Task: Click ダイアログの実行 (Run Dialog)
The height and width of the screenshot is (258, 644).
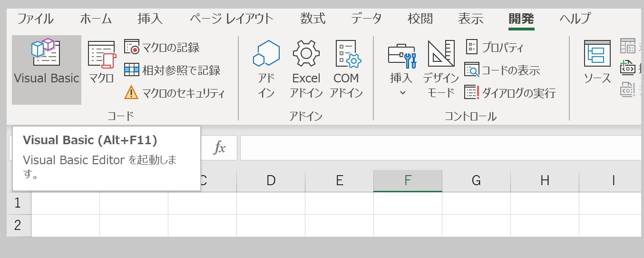Action: (510, 93)
